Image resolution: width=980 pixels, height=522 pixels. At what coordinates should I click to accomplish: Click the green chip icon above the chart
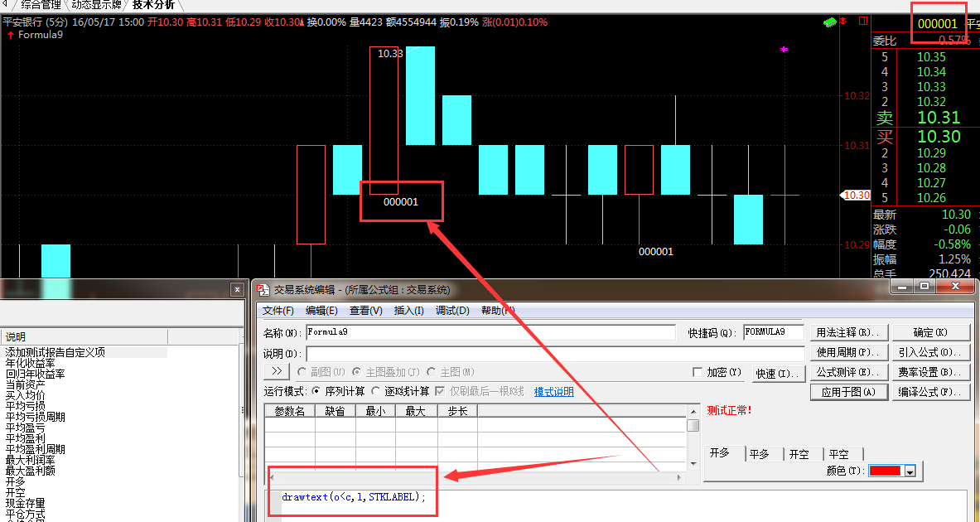click(829, 22)
